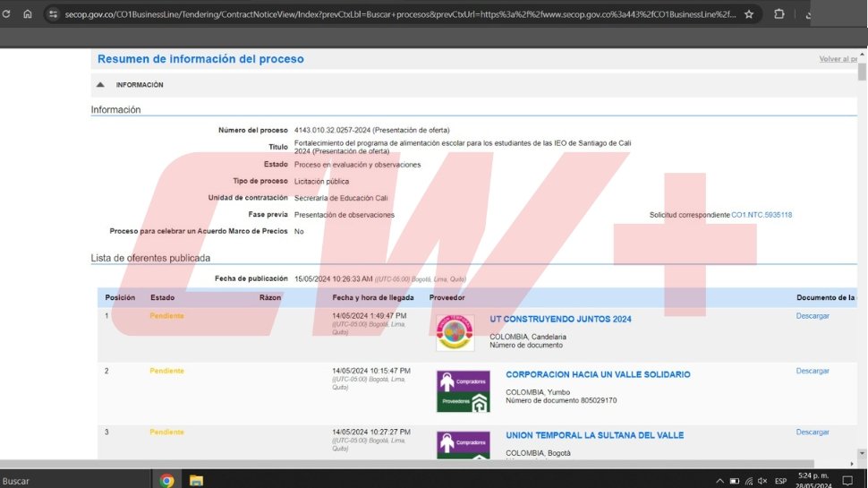
Task: Click the secop.gov.co address bar URL
Action: (400, 14)
